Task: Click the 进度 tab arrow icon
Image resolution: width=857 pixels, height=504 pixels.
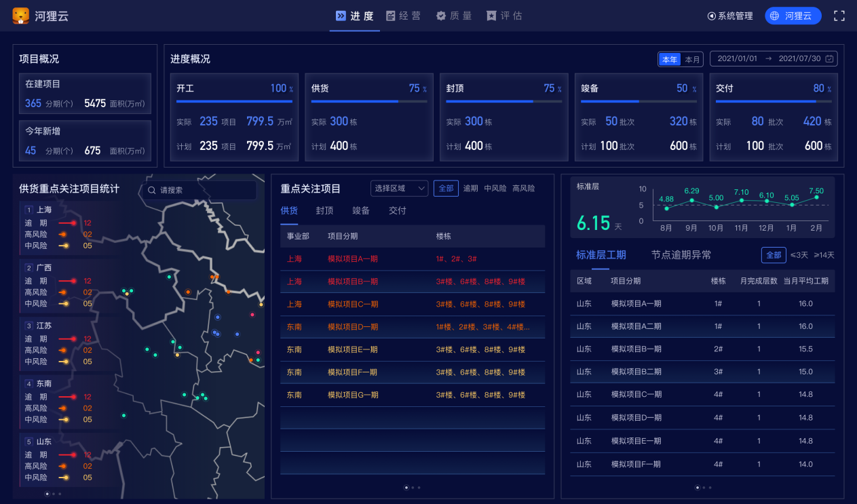Action: pos(341,16)
